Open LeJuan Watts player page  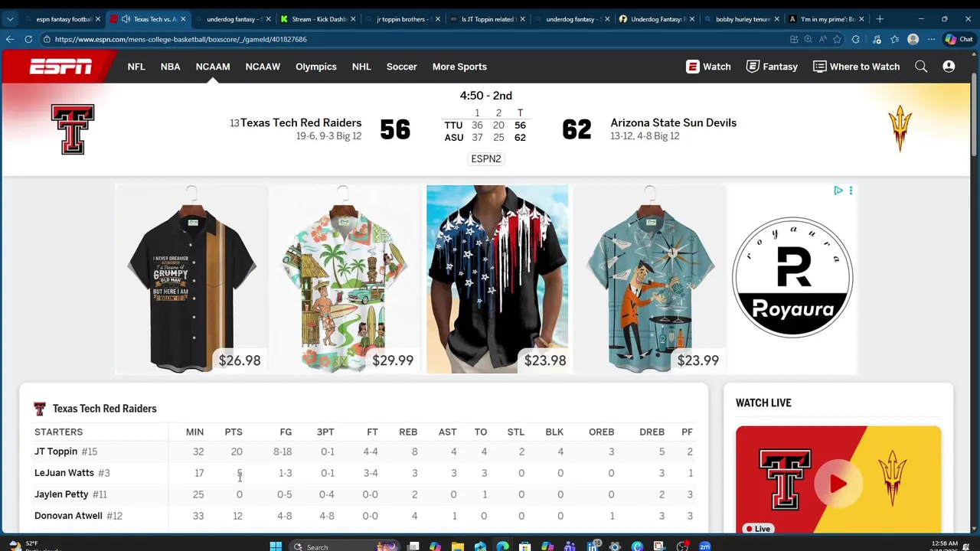pos(64,473)
